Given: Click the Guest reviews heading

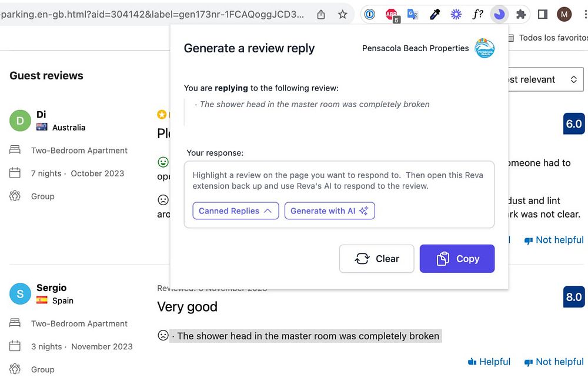Looking at the screenshot, I should pyautogui.click(x=46, y=76).
